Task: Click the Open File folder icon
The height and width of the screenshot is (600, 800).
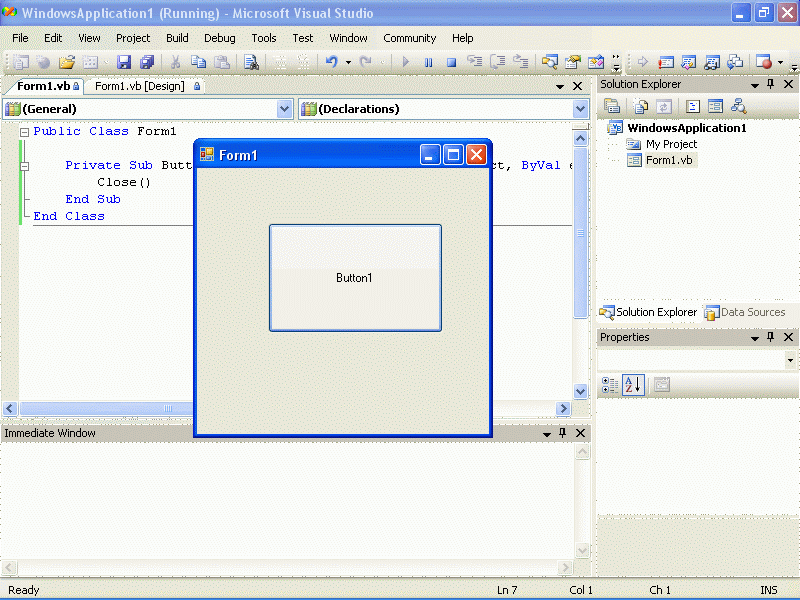Action: point(67,62)
